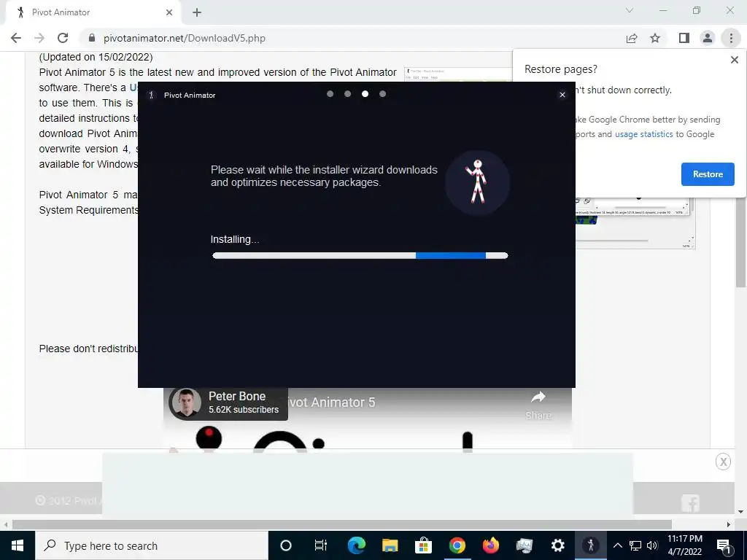The image size is (747, 560).
Task: Open Chrome's three-dot menu
Action: pyautogui.click(x=731, y=38)
